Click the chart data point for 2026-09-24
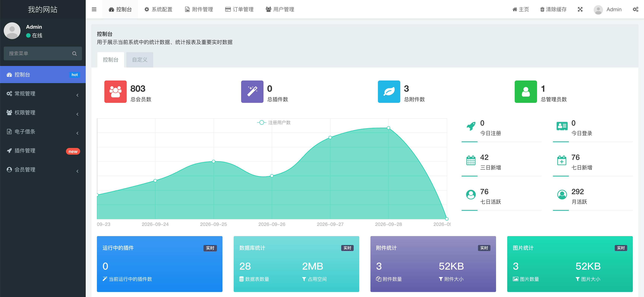This screenshot has width=644, height=297. click(x=155, y=181)
